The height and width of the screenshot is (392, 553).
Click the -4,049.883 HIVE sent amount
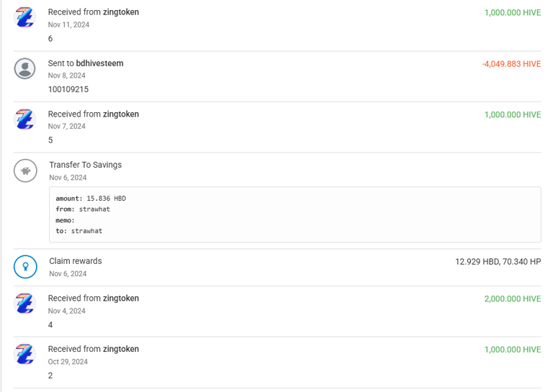(x=511, y=64)
